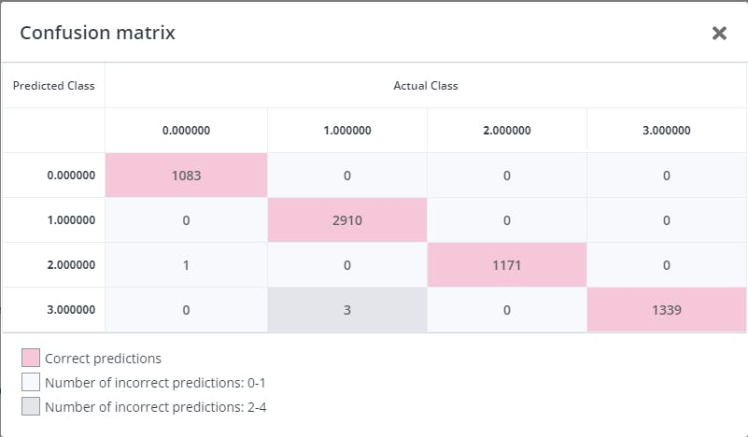Screen dimensions: 748x437
Task: Click the Actual Class header
Action: (425, 86)
